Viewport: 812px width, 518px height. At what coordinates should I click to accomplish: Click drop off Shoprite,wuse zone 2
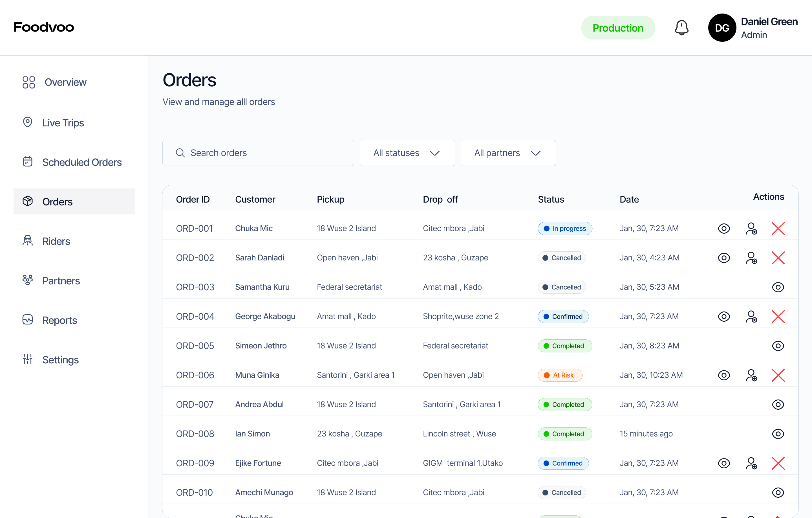(x=461, y=317)
